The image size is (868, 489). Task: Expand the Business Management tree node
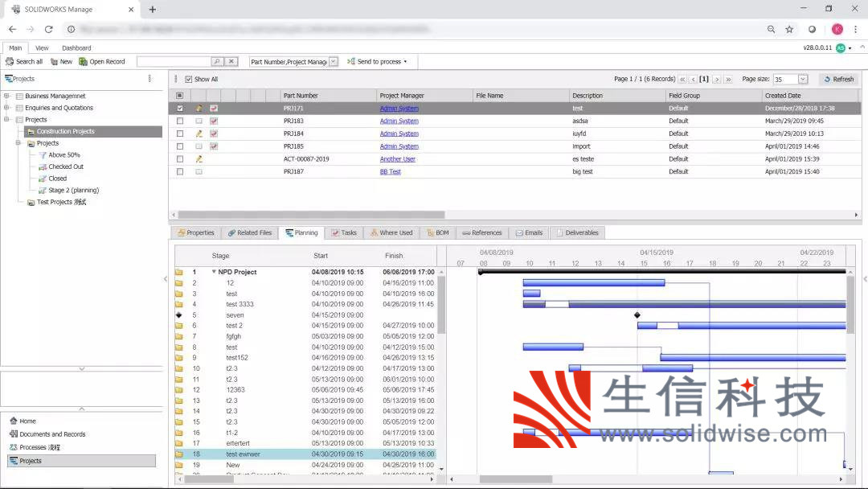6,96
